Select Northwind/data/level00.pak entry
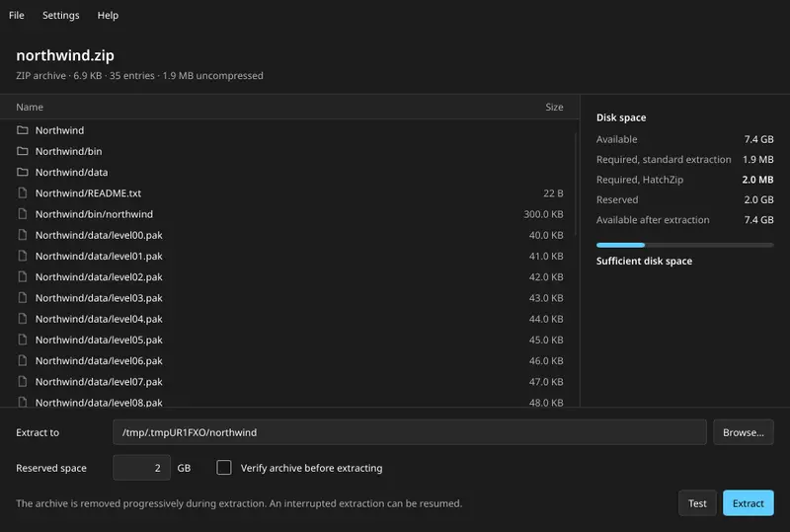 tap(289, 235)
